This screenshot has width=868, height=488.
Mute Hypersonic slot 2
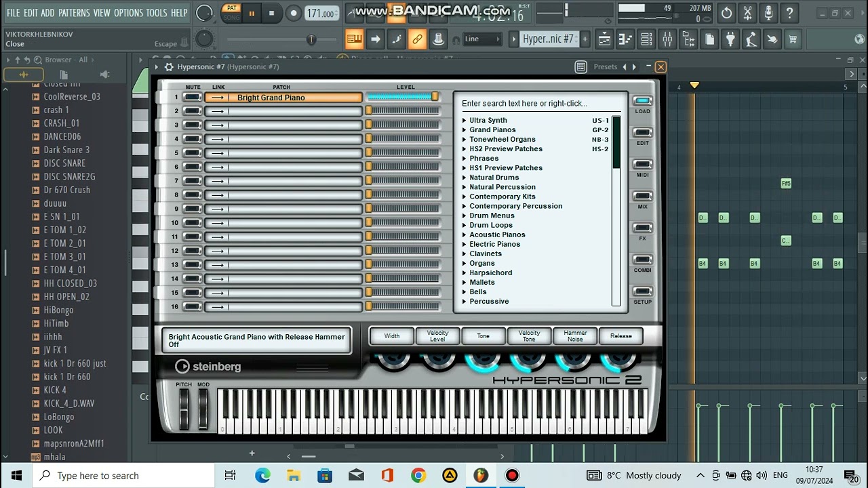point(193,111)
